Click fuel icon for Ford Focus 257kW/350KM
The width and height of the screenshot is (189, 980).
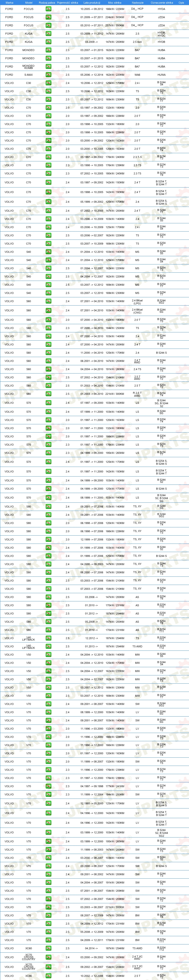pyautogui.click(x=48, y=25)
